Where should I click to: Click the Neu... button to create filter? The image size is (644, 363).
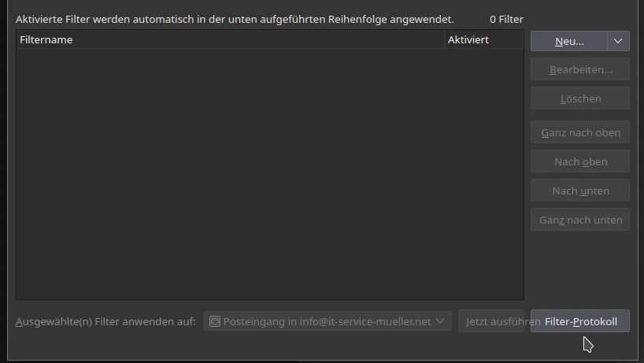[x=569, y=41]
